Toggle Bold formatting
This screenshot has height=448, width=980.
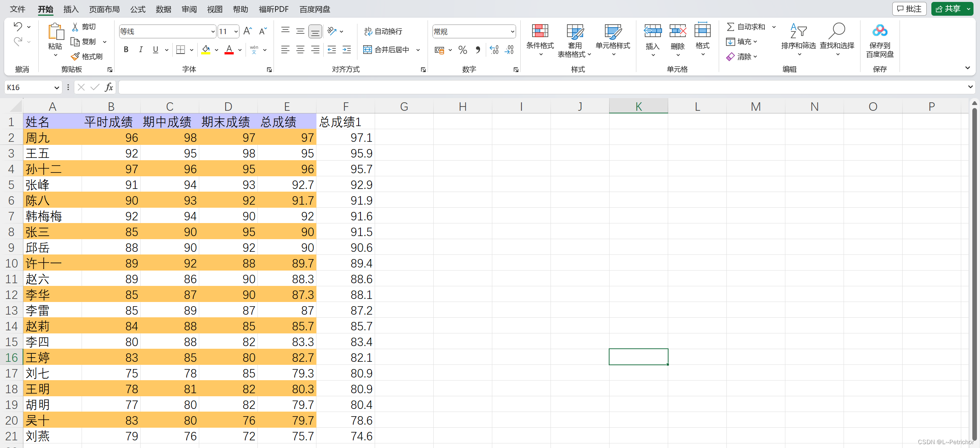126,50
